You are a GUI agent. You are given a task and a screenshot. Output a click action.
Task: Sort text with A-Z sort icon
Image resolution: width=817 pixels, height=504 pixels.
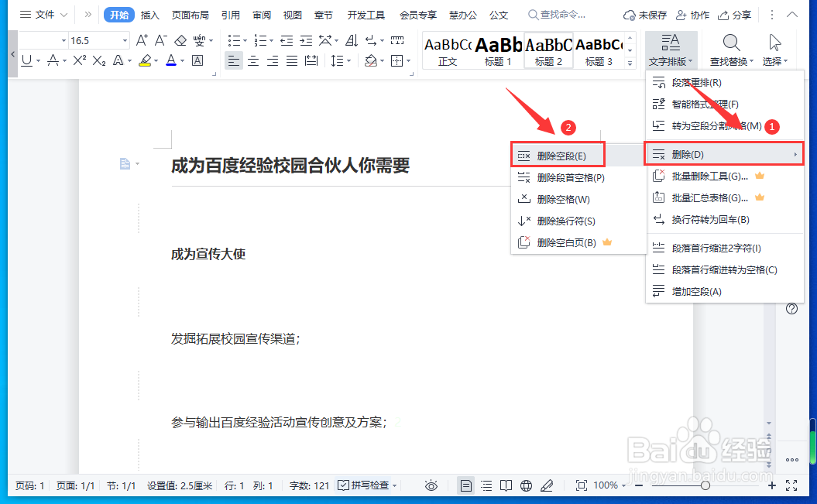tap(352, 40)
